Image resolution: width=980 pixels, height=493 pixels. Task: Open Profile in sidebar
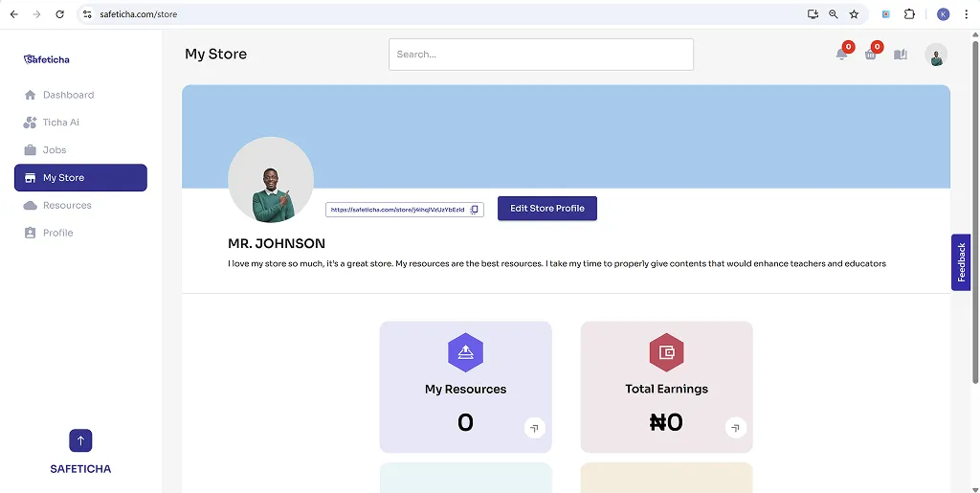(x=80, y=233)
